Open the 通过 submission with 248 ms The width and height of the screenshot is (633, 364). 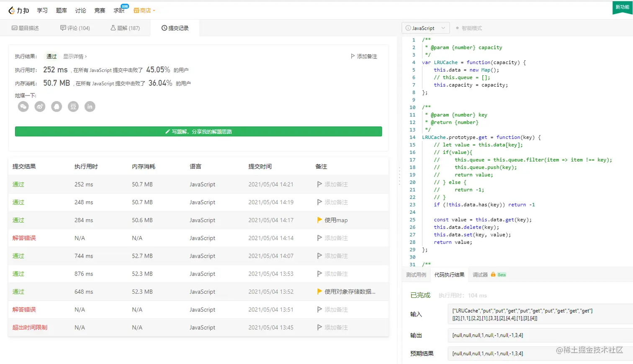click(18, 203)
